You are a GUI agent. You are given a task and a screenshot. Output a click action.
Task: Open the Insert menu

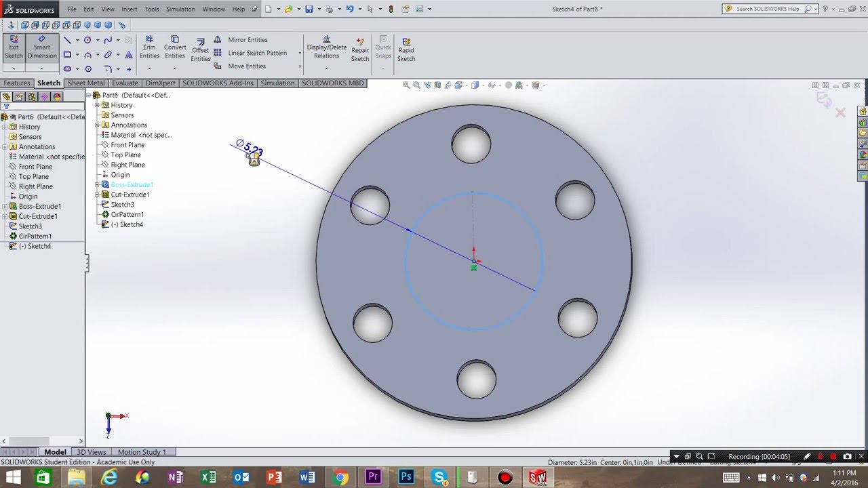[x=129, y=9]
